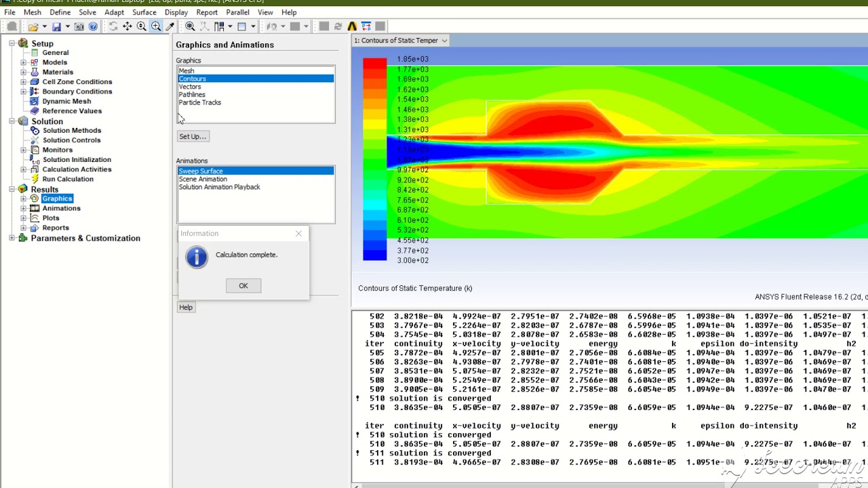Select Particle Tracks in Graphics list
This screenshot has height=488, width=868.
(x=256, y=102)
